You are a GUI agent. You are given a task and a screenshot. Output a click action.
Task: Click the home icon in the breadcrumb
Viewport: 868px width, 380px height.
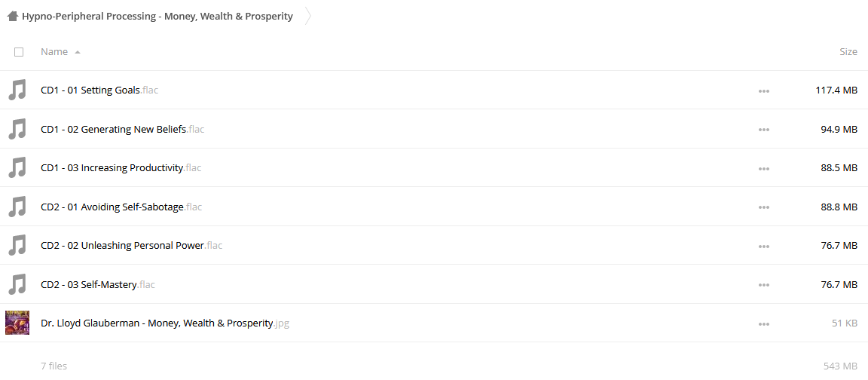[x=12, y=16]
